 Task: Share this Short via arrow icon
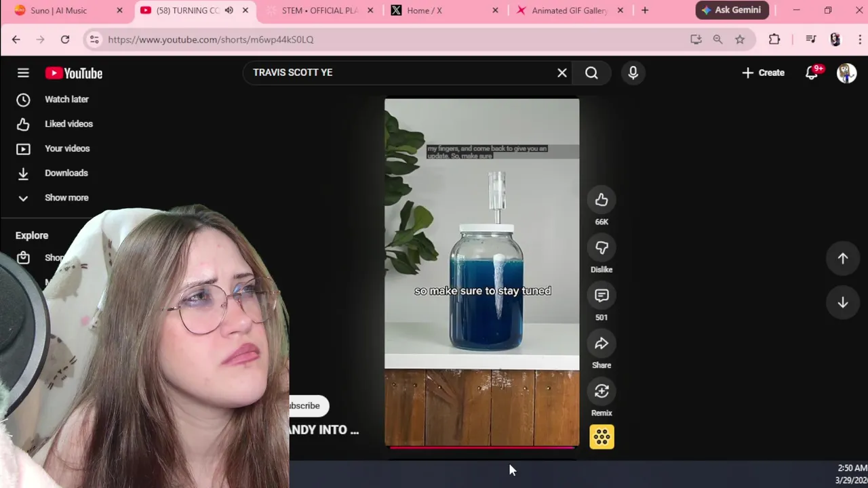click(601, 344)
